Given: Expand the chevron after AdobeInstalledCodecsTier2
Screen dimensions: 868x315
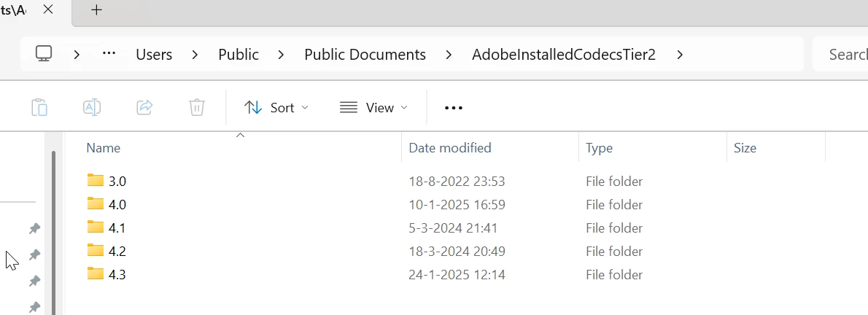Looking at the screenshot, I should click(680, 55).
